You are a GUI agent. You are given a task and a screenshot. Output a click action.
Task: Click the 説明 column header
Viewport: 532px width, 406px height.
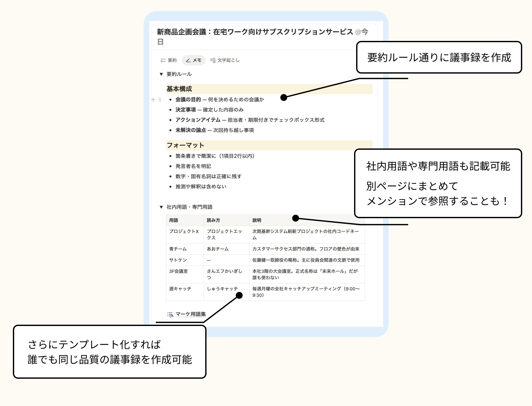point(257,220)
